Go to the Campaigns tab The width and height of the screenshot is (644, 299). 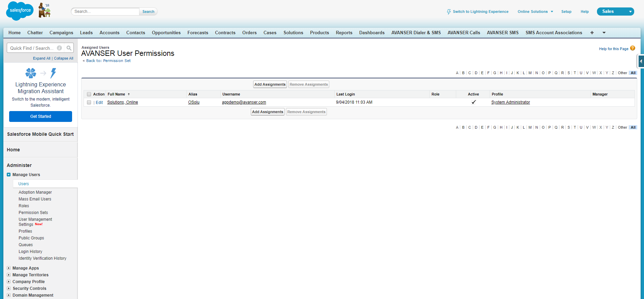click(61, 33)
